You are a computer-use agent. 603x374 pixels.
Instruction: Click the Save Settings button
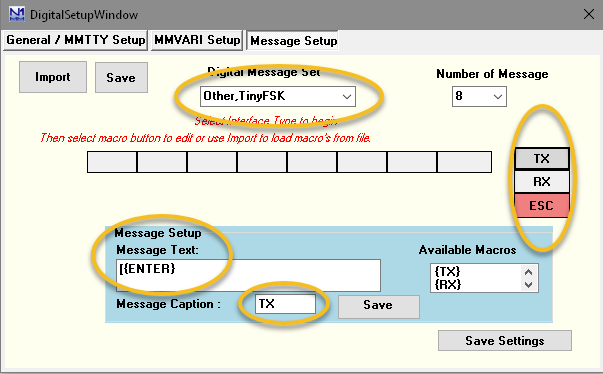505,341
